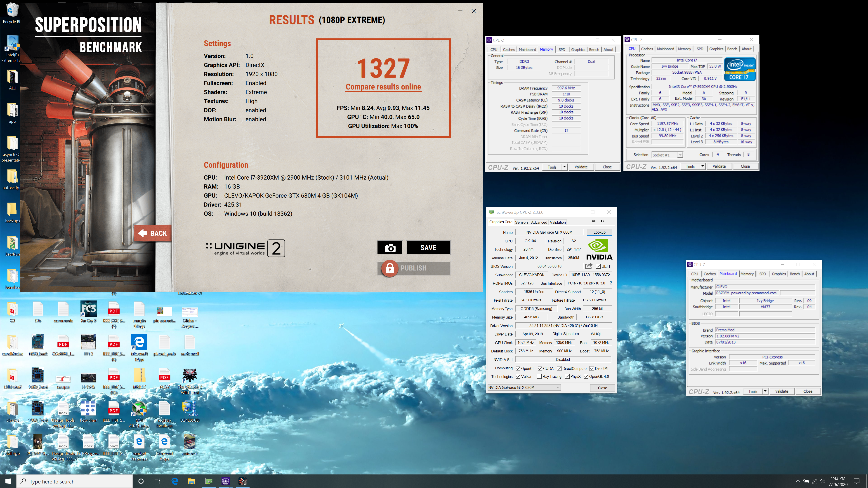Screen dimensions: 868x488
Task: Open Cortana from the taskbar
Action: tap(141, 481)
